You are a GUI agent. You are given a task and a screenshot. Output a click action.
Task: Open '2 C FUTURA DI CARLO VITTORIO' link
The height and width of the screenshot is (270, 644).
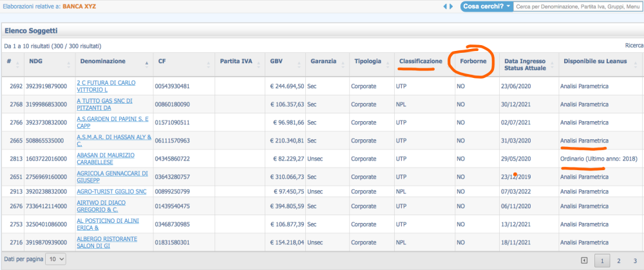coord(105,86)
